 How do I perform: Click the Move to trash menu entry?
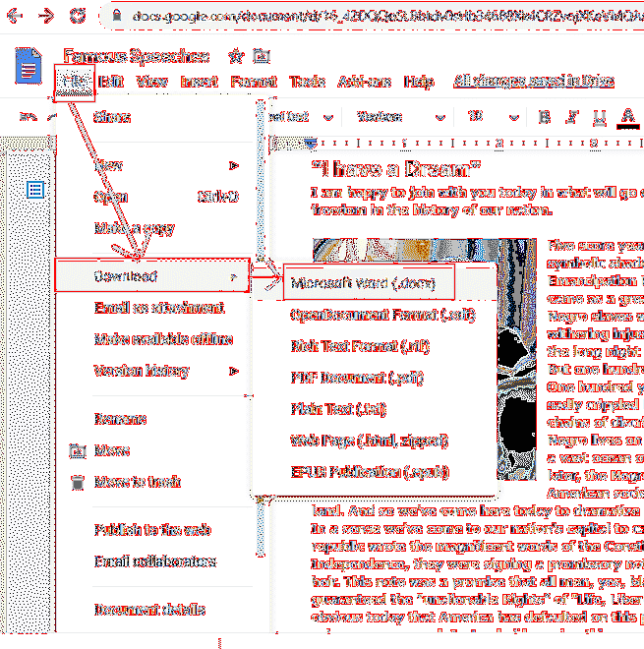[137, 482]
